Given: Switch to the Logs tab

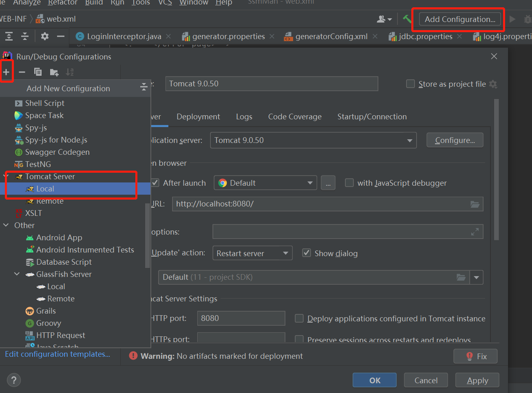Looking at the screenshot, I should click(x=244, y=116).
